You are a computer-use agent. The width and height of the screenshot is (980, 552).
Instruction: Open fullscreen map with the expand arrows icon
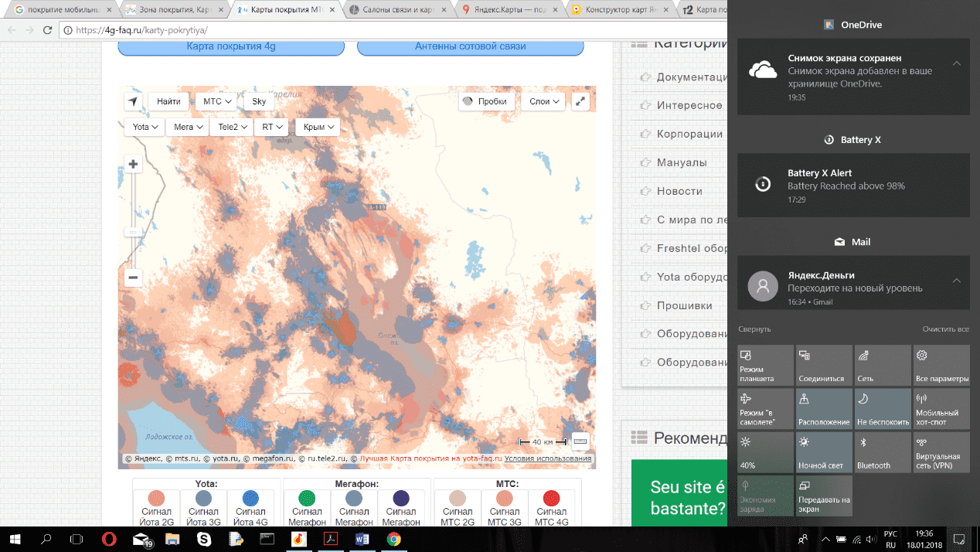click(x=580, y=101)
